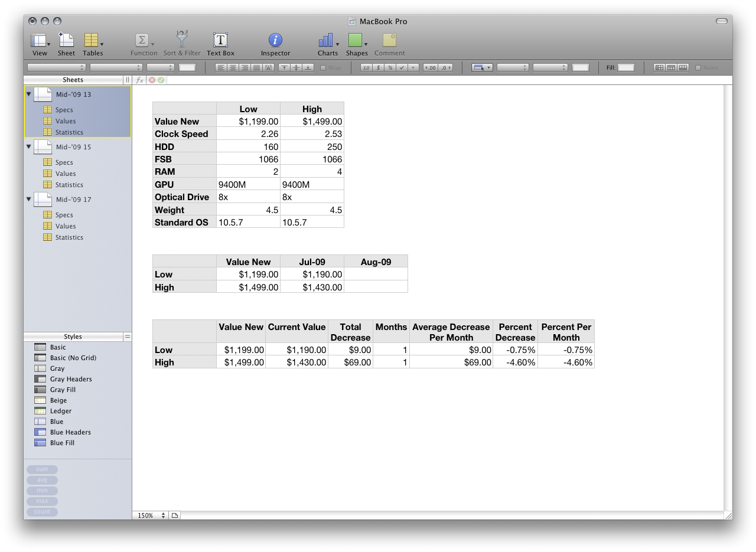
Task: Open the View toolbar menu
Action: pos(40,44)
